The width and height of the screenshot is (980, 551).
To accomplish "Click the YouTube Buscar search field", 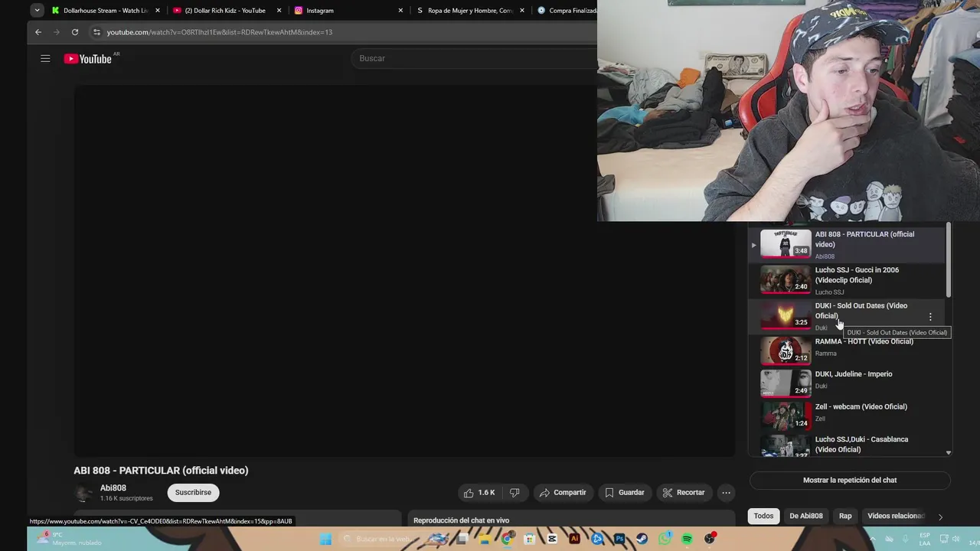I will pyautogui.click(x=475, y=58).
